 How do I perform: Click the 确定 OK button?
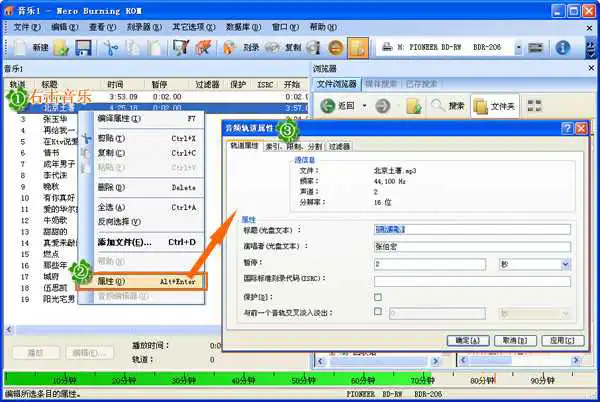[468, 340]
